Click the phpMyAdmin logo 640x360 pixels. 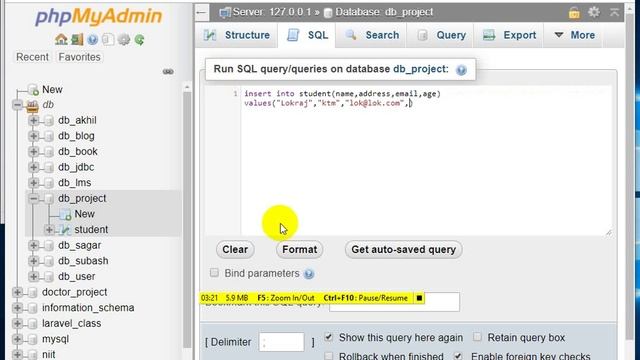tap(98, 16)
